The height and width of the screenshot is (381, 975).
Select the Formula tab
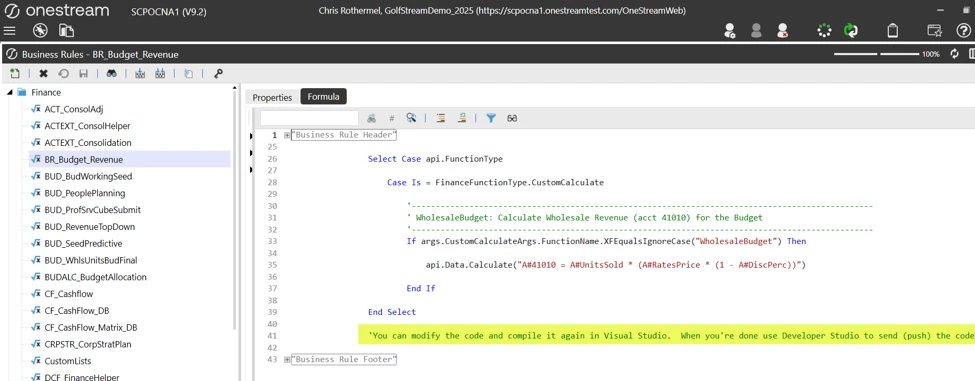point(323,97)
